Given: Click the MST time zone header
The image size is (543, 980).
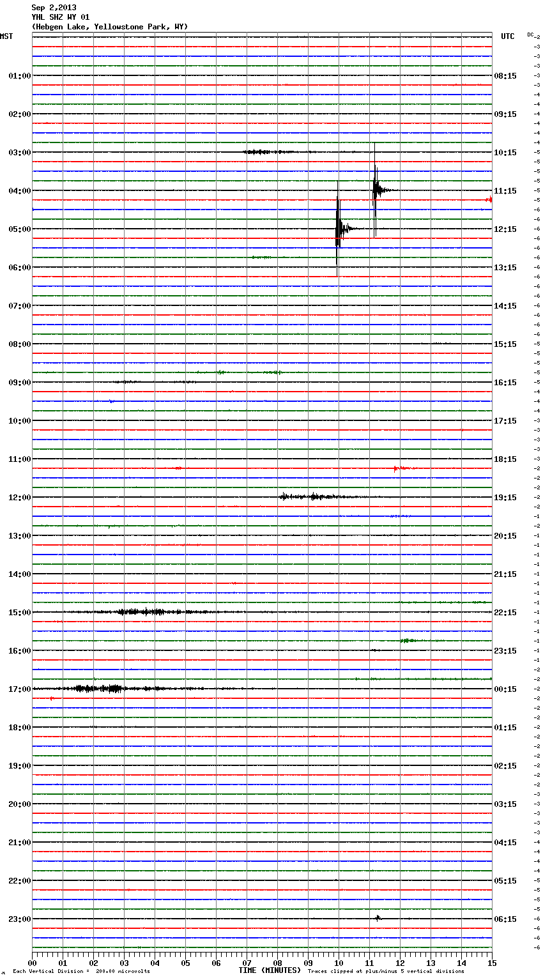Looking at the screenshot, I should point(6,36).
